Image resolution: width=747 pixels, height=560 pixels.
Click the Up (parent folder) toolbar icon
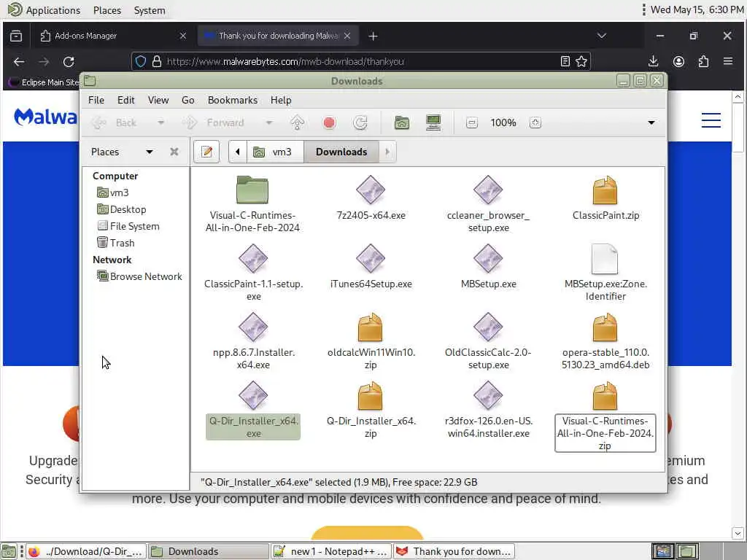pos(298,122)
